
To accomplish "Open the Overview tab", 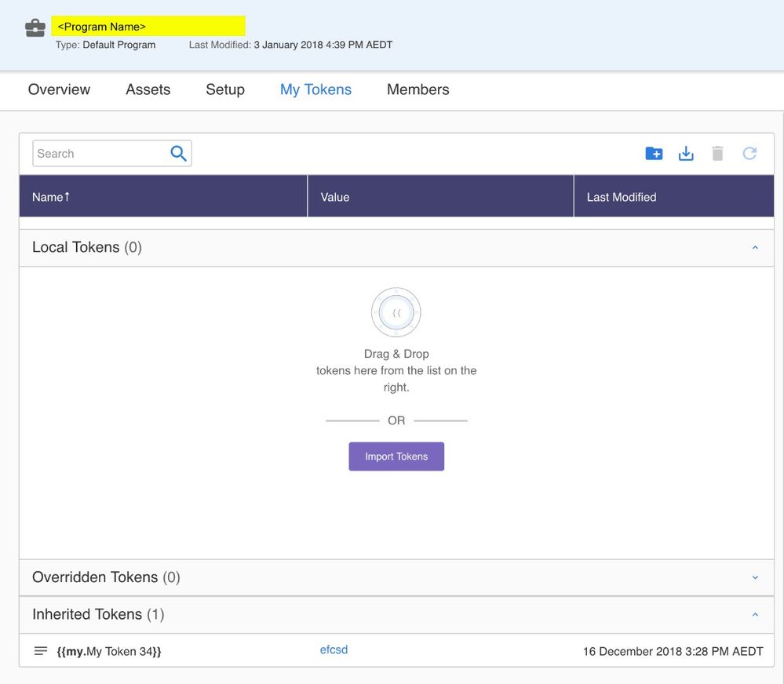I will [x=59, y=89].
